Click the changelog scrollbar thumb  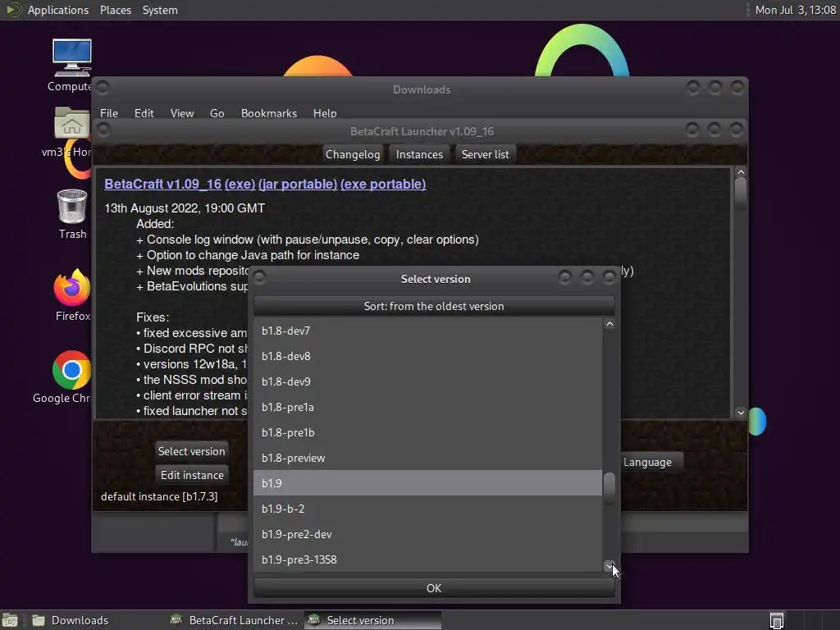point(741,192)
